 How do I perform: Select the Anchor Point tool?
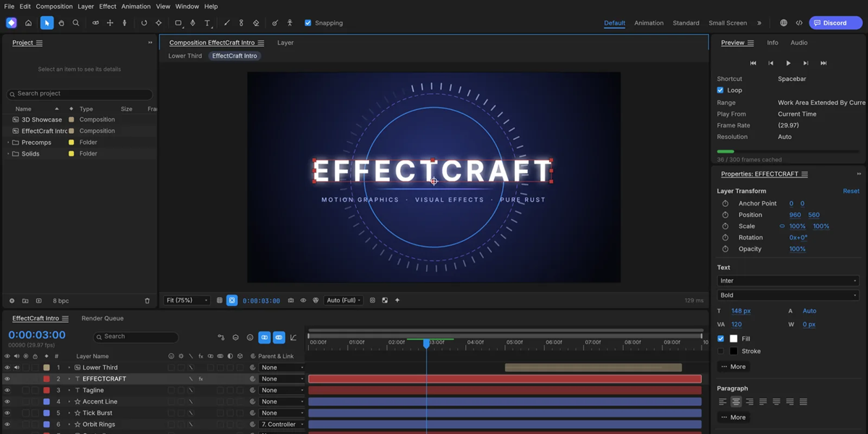pos(158,23)
